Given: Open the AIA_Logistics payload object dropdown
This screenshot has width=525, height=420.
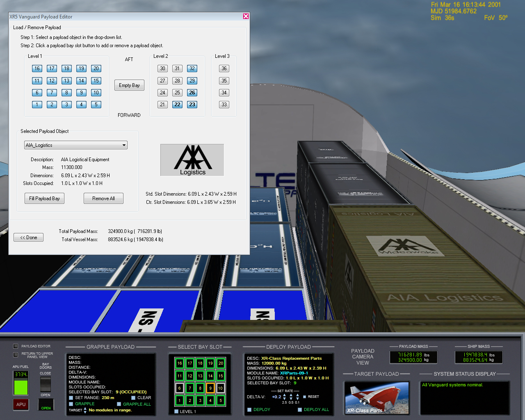Looking at the screenshot, I should click(76, 145).
